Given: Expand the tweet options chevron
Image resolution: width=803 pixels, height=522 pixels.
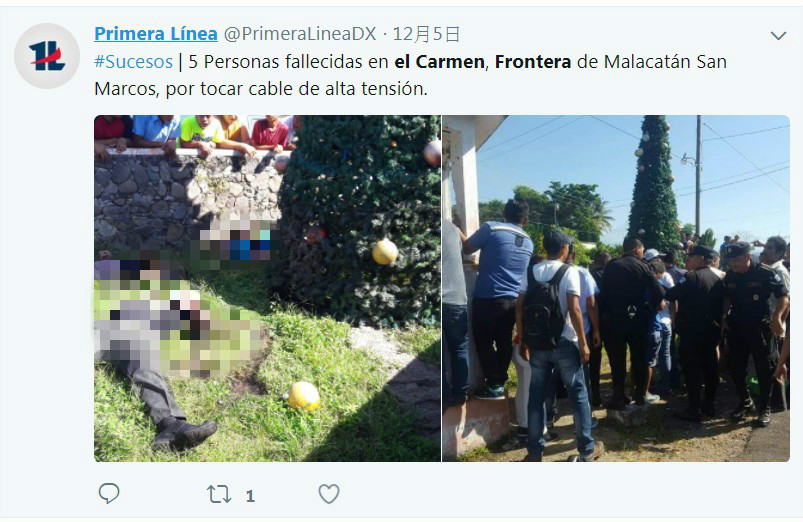Looking at the screenshot, I should [778, 35].
